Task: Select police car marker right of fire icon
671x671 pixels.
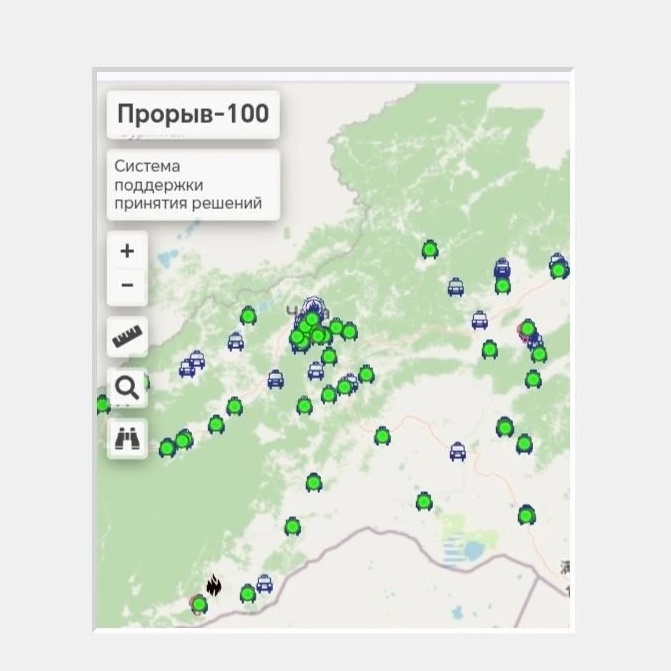Action: (265, 584)
